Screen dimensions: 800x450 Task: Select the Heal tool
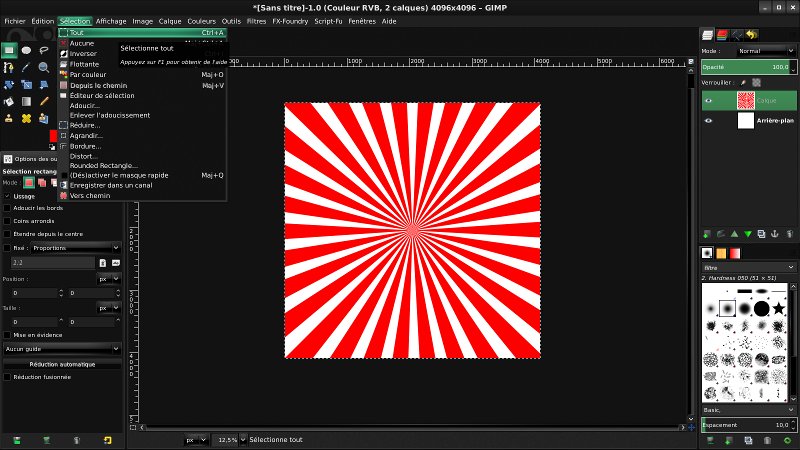tap(27, 118)
